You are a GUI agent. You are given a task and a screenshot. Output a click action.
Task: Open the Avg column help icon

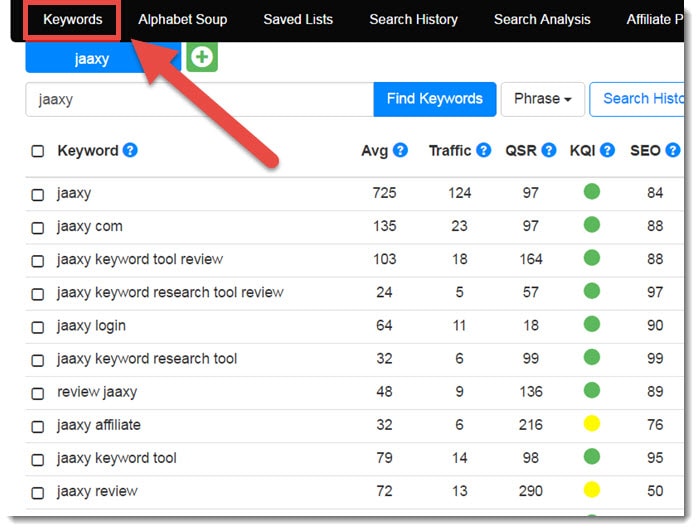pos(400,150)
